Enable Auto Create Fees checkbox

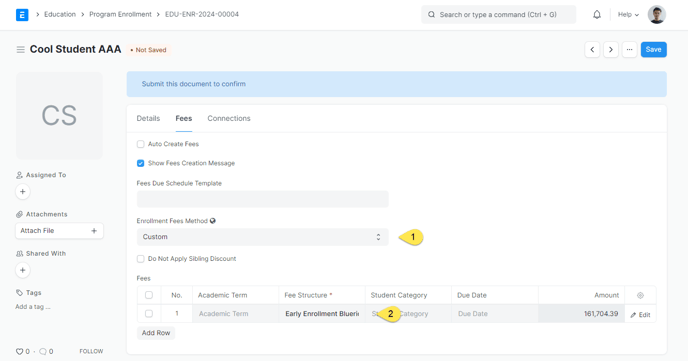140,144
